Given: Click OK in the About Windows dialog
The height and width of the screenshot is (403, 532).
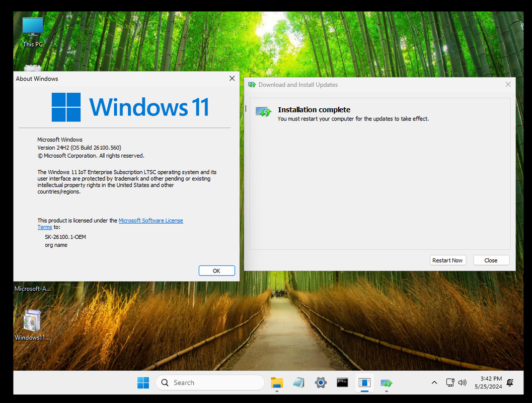Looking at the screenshot, I should point(216,271).
